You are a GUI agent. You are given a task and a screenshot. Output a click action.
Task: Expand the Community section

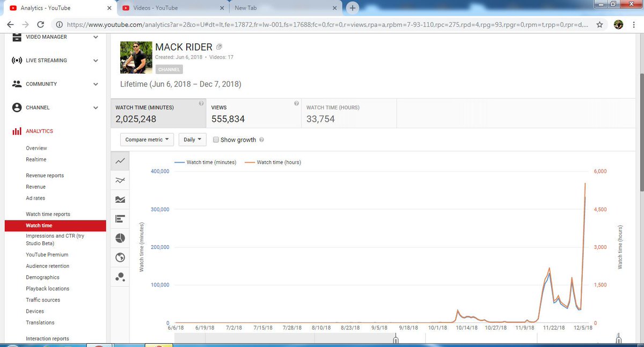(96, 84)
